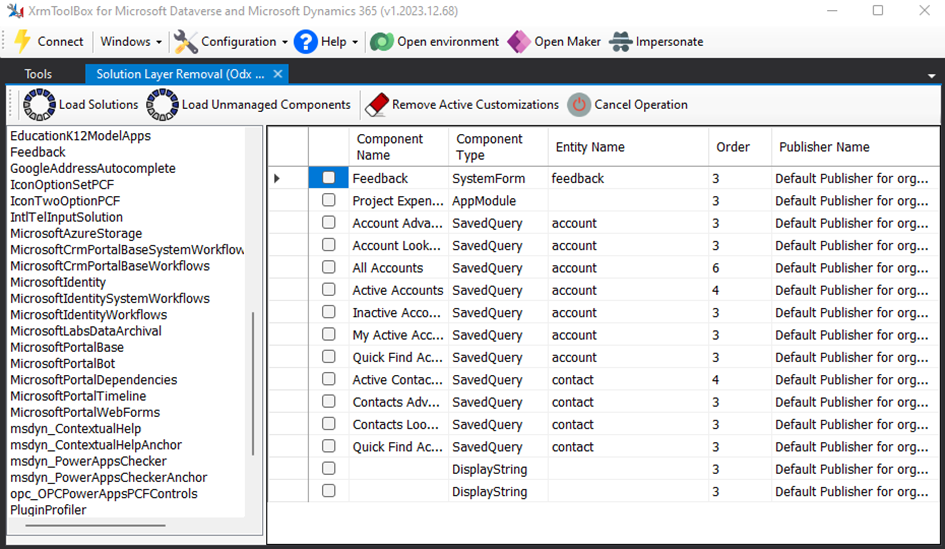This screenshot has width=945, height=549.
Task: Click the row selector arrow beside Feedback row
Action: tap(277, 178)
